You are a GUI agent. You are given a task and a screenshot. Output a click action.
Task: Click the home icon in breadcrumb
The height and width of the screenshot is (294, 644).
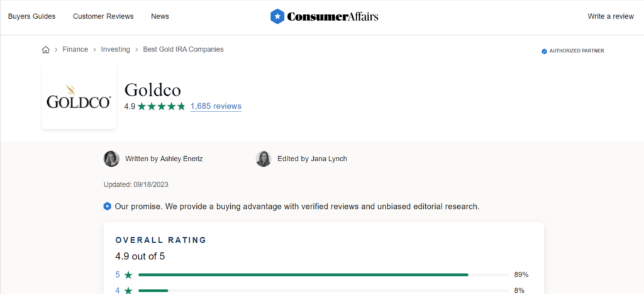45,50
